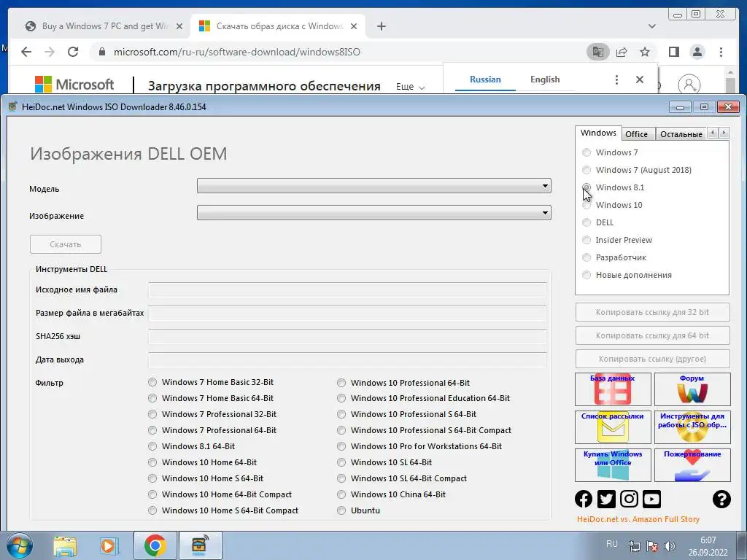This screenshot has width=747, height=560.
Task: Click the Microsoft logo link
Action: (74, 85)
